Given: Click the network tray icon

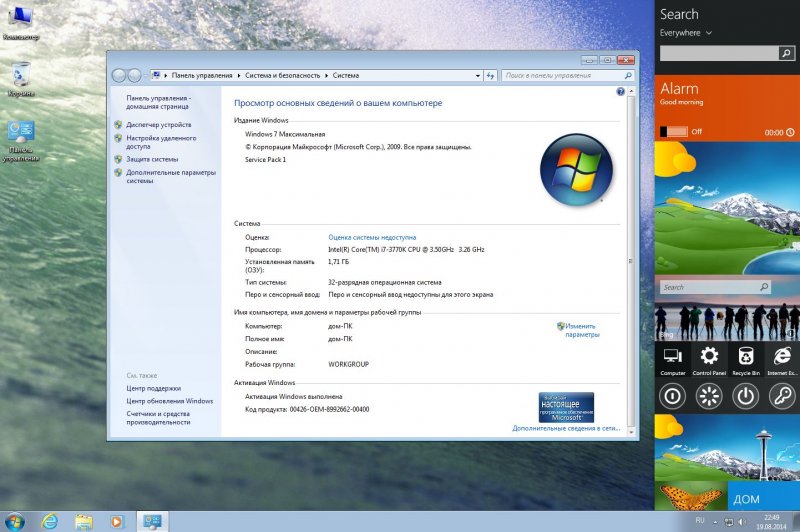Looking at the screenshot, I should [x=729, y=522].
